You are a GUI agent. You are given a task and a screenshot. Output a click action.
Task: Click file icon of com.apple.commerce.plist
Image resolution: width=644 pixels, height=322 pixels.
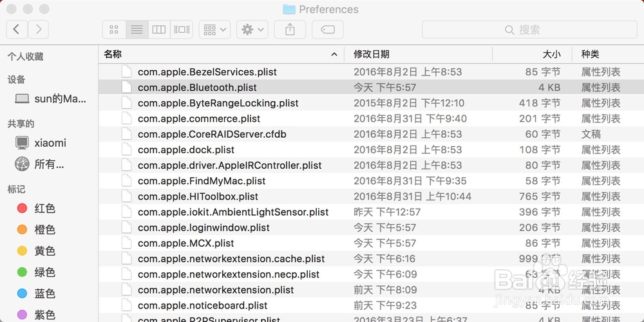click(126, 118)
